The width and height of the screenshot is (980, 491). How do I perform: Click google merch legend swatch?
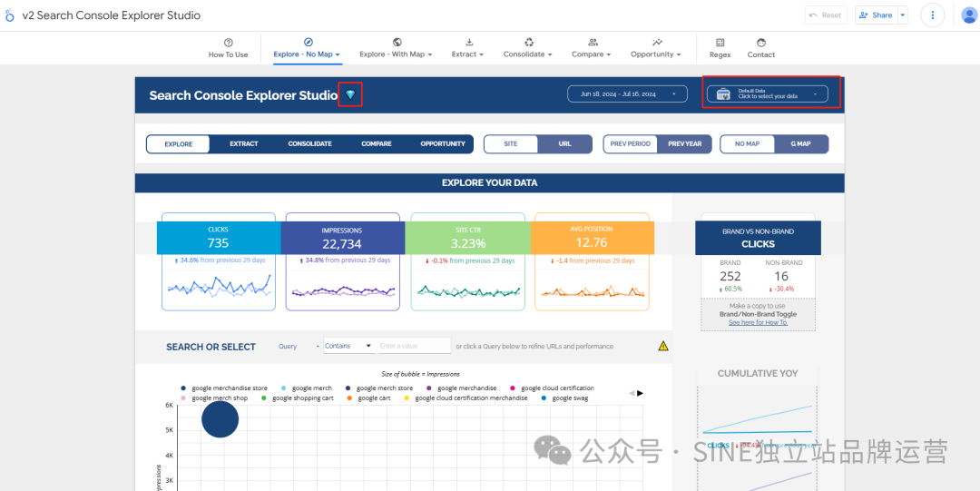point(284,388)
